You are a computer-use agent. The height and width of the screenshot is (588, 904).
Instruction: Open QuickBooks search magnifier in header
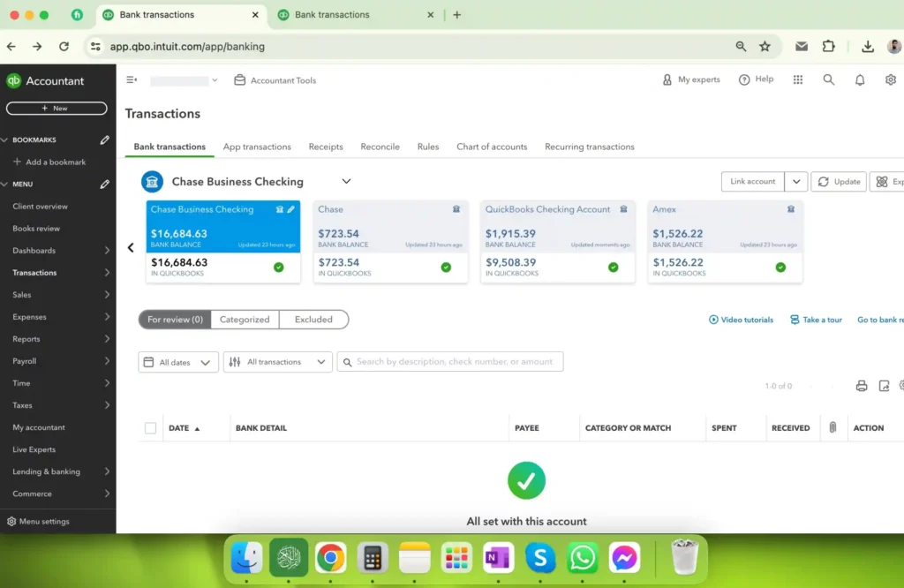pyautogui.click(x=828, y=79)
